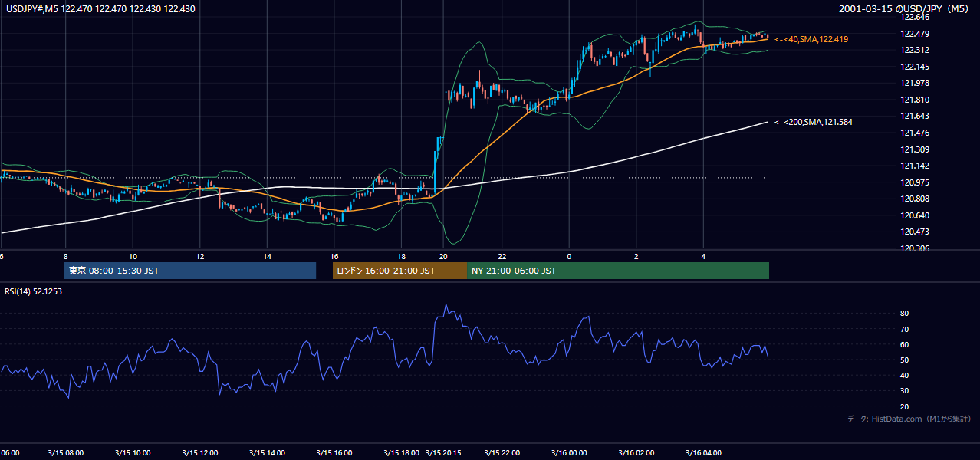
Task: Click price axis value 122.312
Action: click(x=916, y=50)
